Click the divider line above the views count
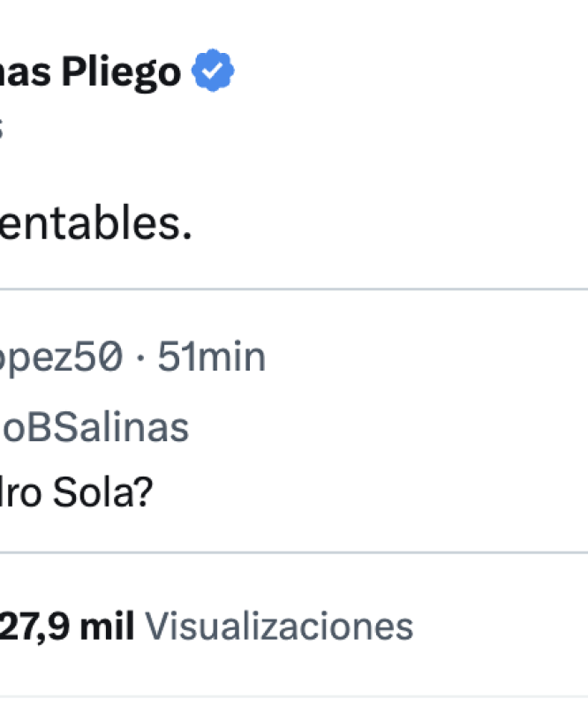This screenshot has width=588, height=706. click(x=294, y=552)
